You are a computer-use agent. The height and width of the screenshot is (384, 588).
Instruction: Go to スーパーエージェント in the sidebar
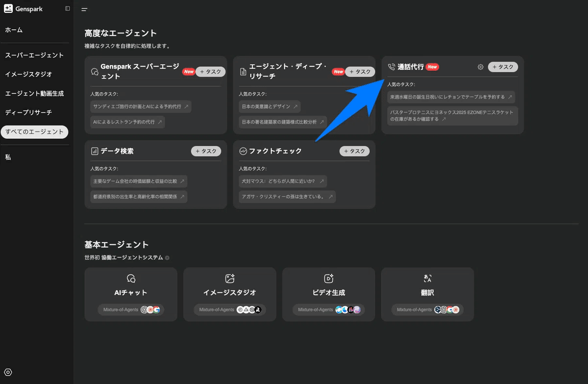tap(34, 55)
